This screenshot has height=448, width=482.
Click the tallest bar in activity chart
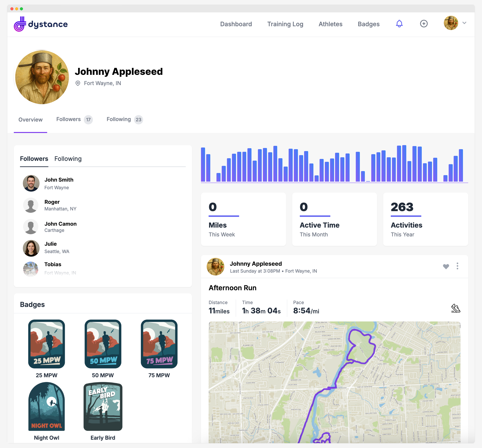(x=404, y=163)
